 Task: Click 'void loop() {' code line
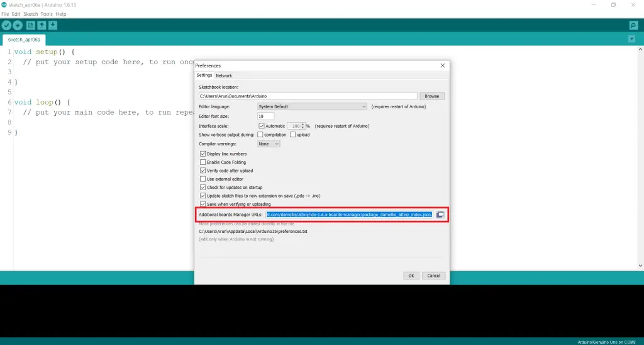click(42, 102)
